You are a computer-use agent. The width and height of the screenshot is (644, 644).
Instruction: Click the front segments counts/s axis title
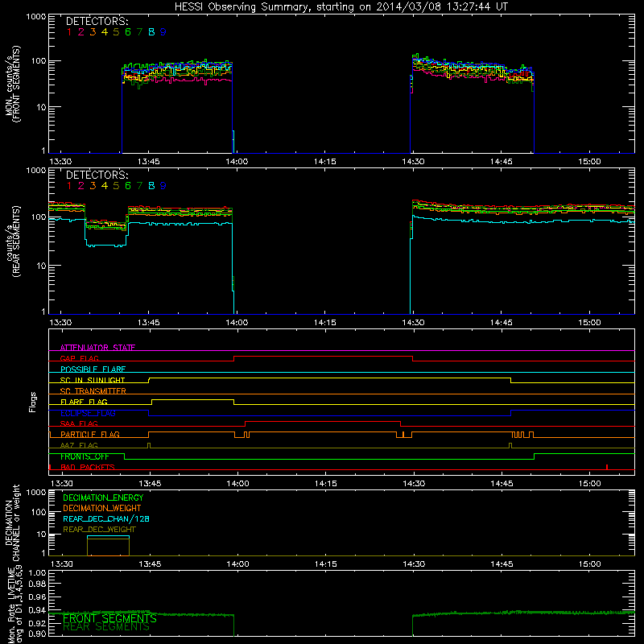point(12,84)
